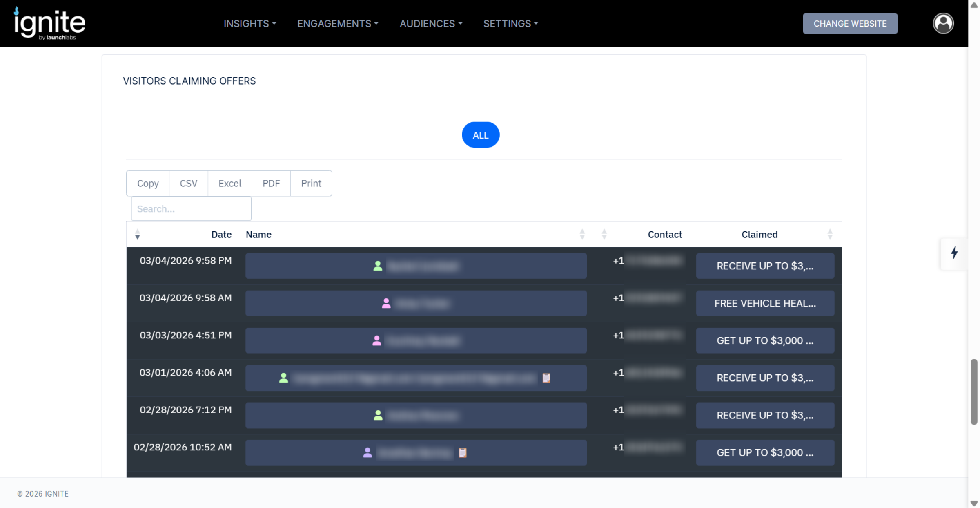Click clipboard note icon in 10:52 AM row

462,452
